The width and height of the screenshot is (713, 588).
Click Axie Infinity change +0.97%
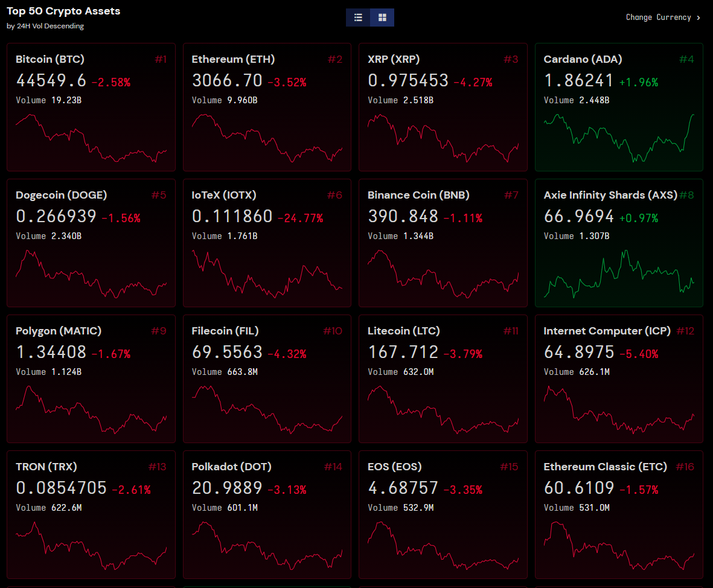tap(639, 219)
